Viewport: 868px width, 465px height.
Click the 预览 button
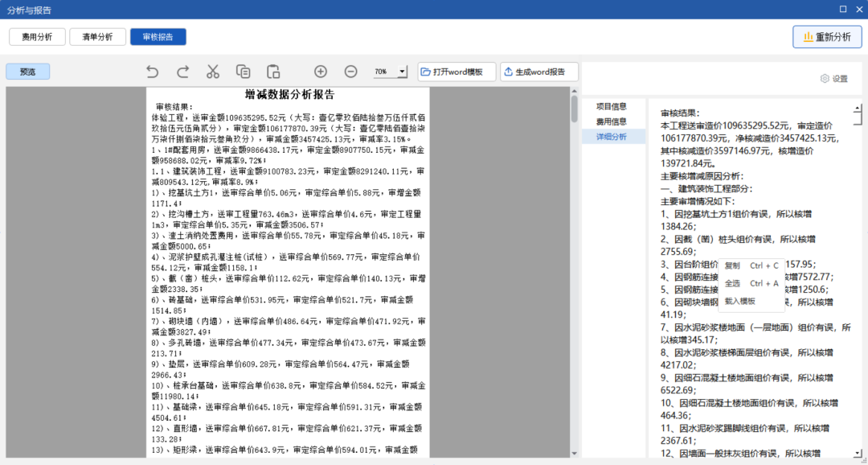tap(27, 72)
